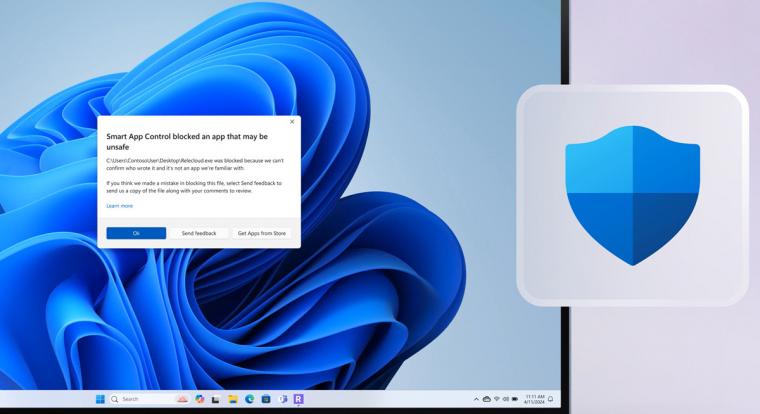Open Microsoft Teams on the taskbar
Screen dimensions: 760x414
coord(283,399)
